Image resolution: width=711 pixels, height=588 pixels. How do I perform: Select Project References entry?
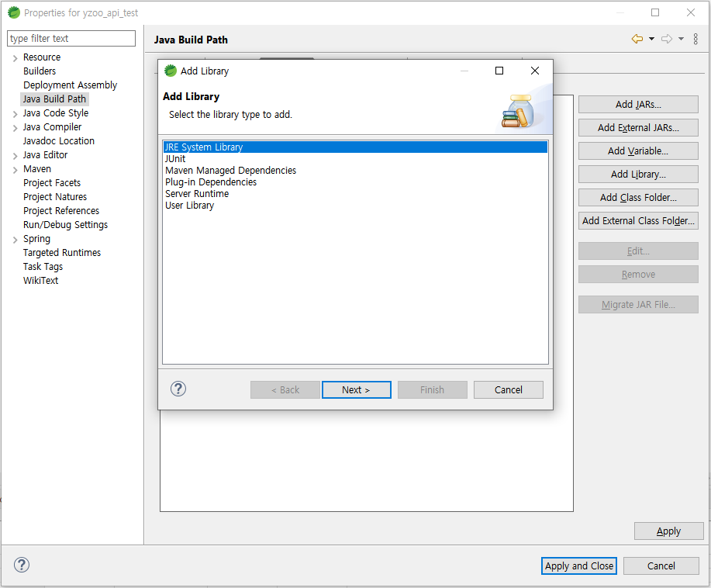click(x=61, y=211)
